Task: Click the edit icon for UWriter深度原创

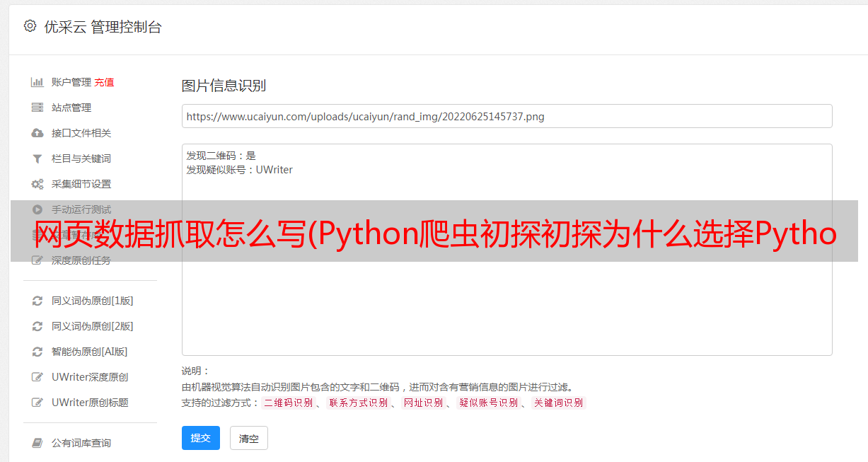Action: tap(37, 377)
